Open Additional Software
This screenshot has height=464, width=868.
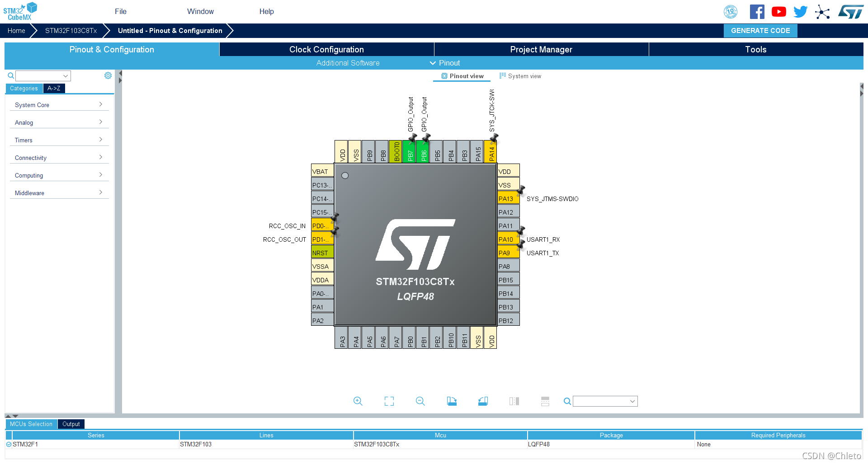click(x=348, y=63)
